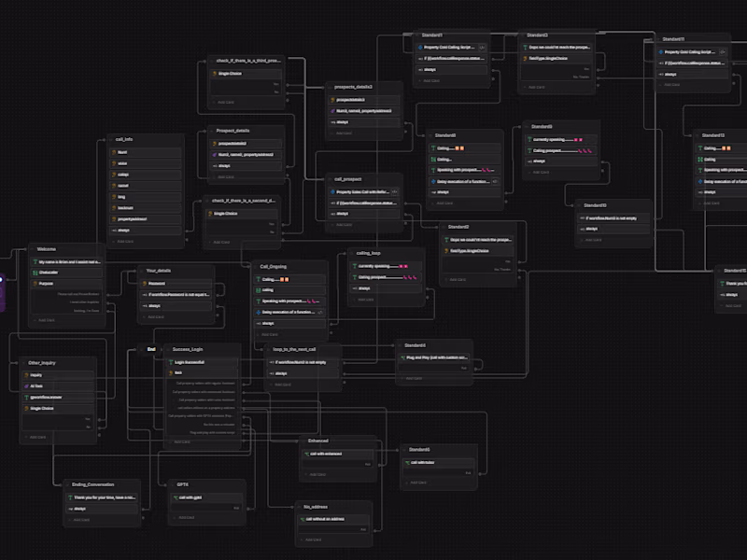The image size is (747, 560).
Task: Click the purple variable icon in Prospect_details node
Action: pyautogui.click(x=214, y=155)
